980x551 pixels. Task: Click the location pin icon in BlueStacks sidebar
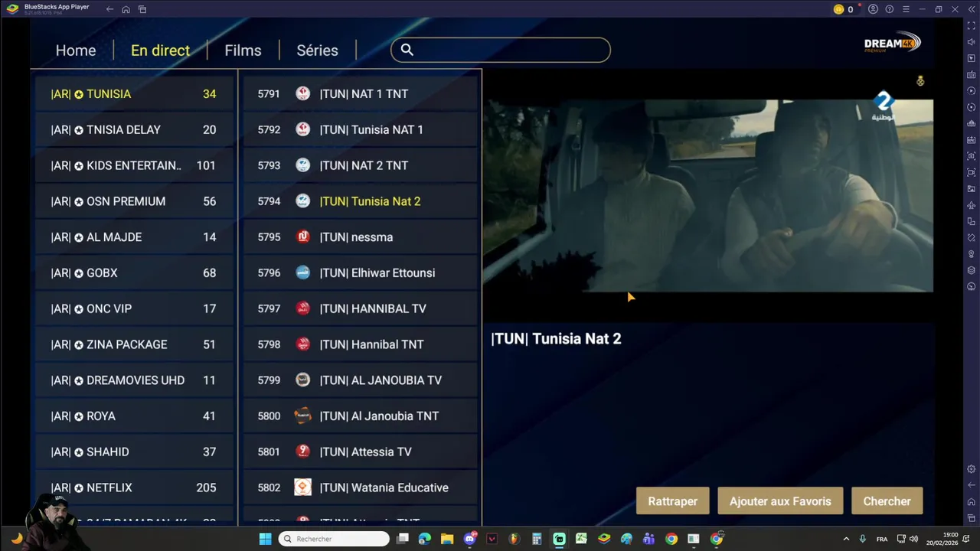pos(972,254)
